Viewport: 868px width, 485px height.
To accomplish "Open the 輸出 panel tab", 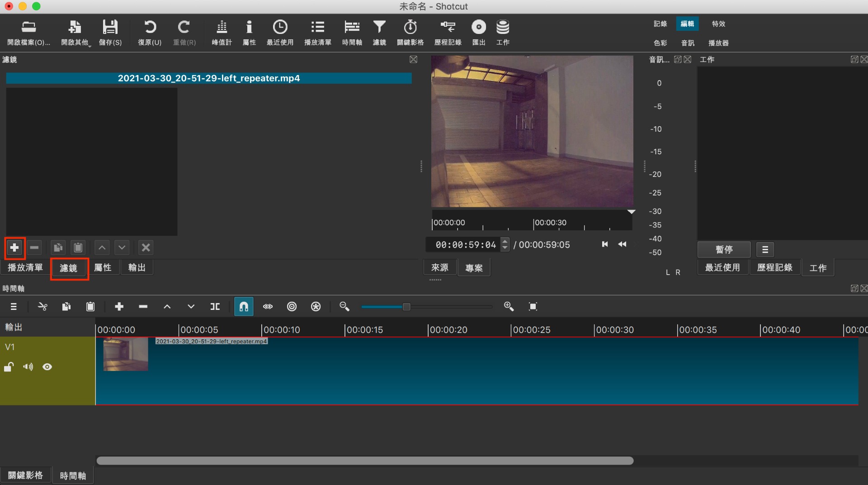I will 137,268.
